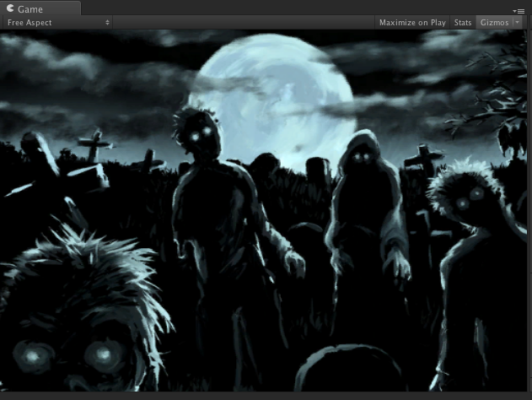
Task: Click the Game tab's Pac-Man icon
Action: tap(10, 8)
